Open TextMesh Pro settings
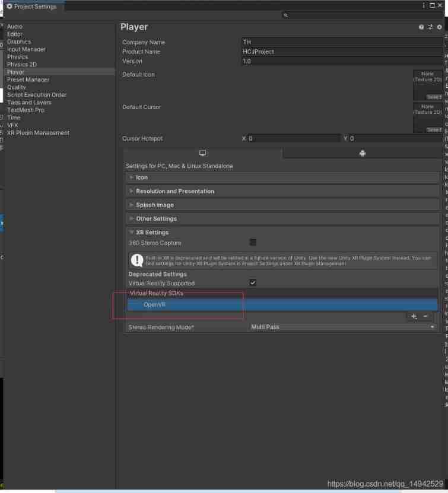Screen dimensions: 448x493 click(26, 110)
